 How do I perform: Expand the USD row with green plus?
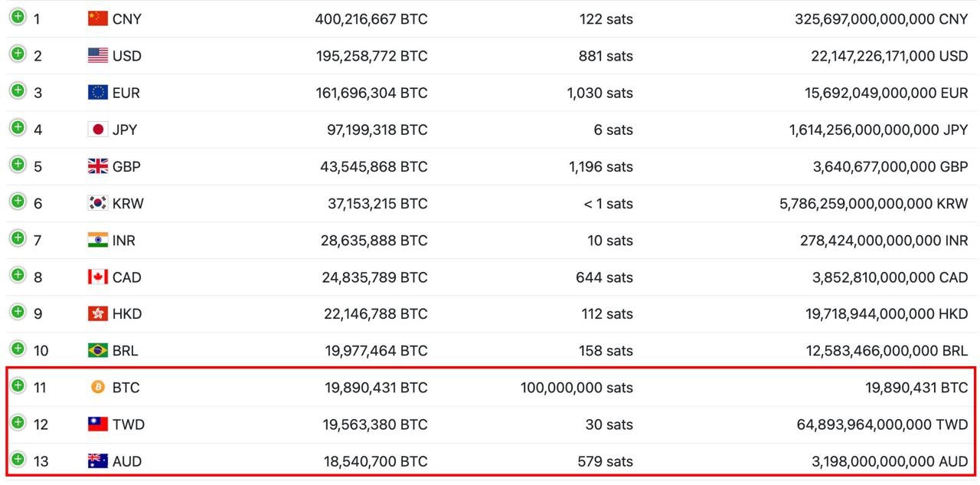click(x=18, y=54)
